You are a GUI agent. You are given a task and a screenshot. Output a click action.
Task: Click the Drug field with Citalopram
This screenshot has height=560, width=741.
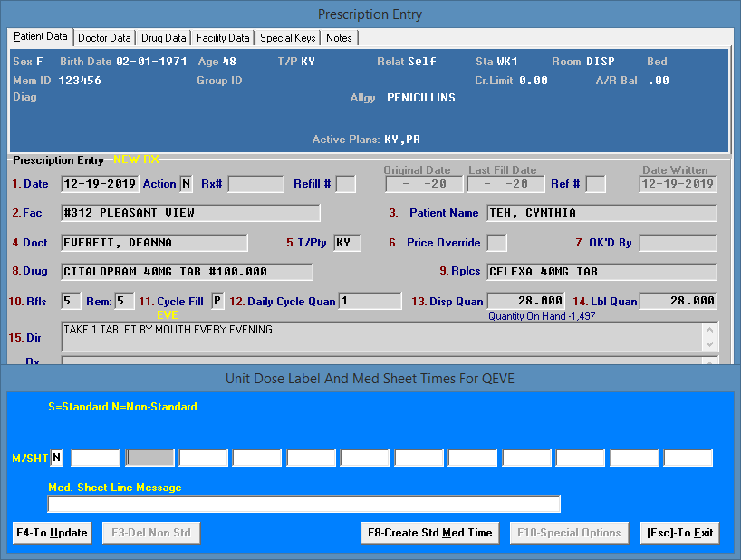click(187, 272)
